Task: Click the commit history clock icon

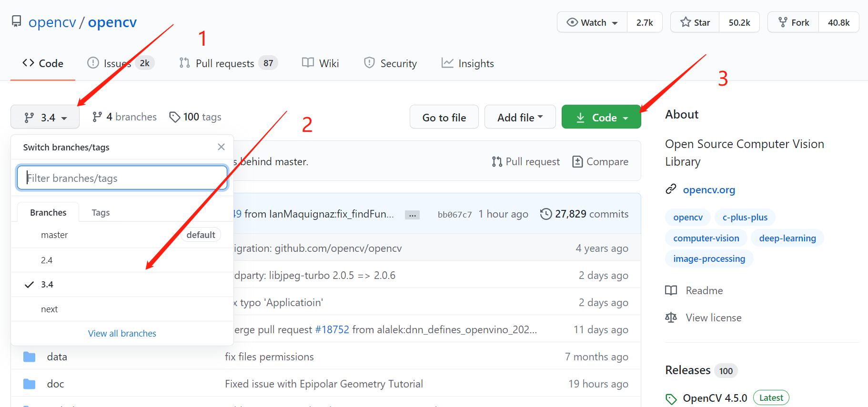Action: [x=546, y=214]
